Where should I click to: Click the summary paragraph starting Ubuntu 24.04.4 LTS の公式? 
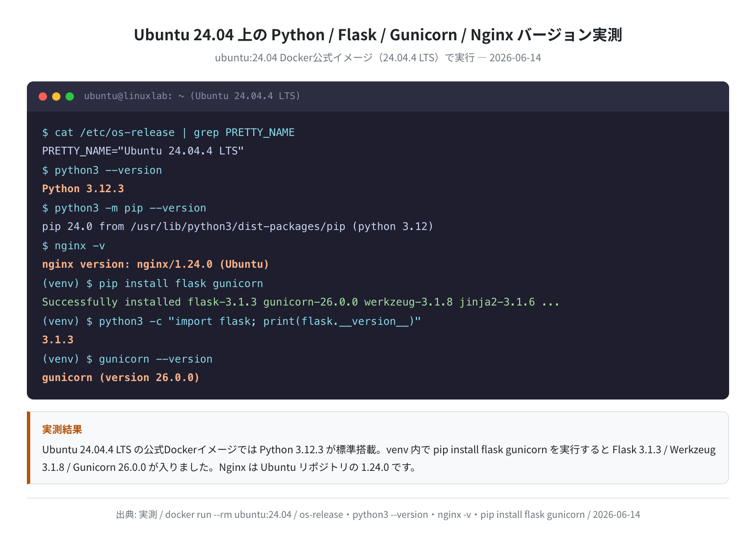379,458
